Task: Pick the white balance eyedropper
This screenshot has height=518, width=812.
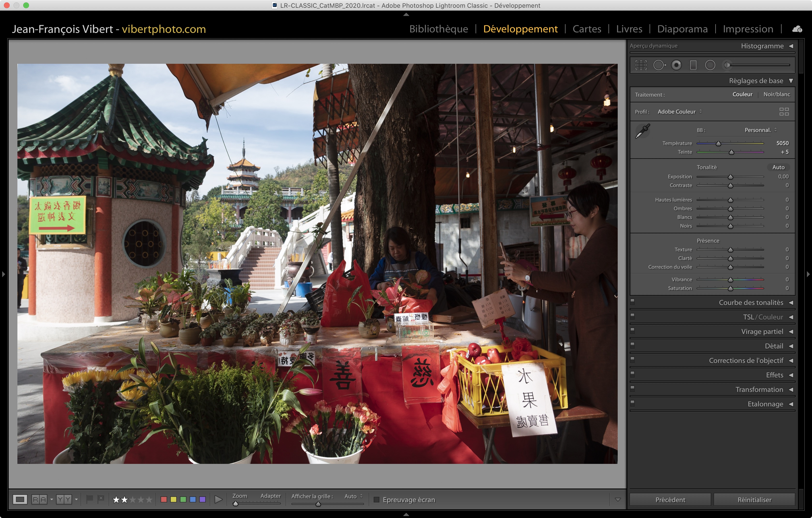Action: (x=642, y=131)
